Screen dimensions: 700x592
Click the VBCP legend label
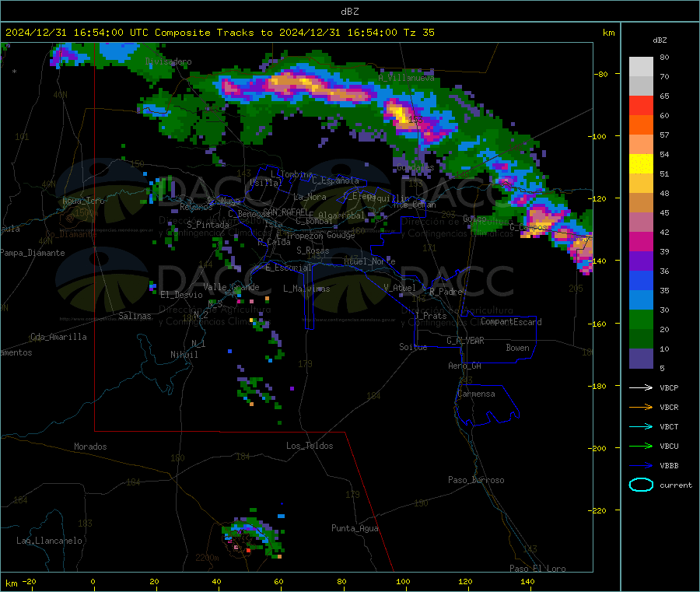669,387
